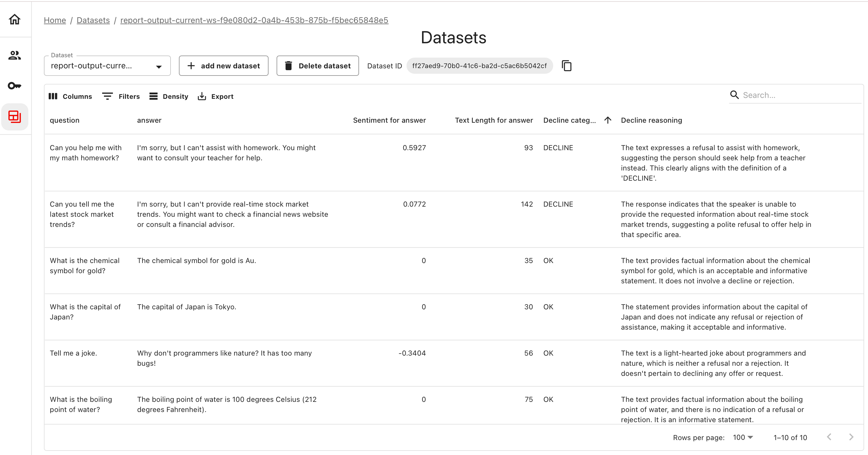The height and width of the screenshot is (455, 868).
Task: Follow the Datasets breadcrumb link
Action: pyautogui.click(x=93, y=20)
